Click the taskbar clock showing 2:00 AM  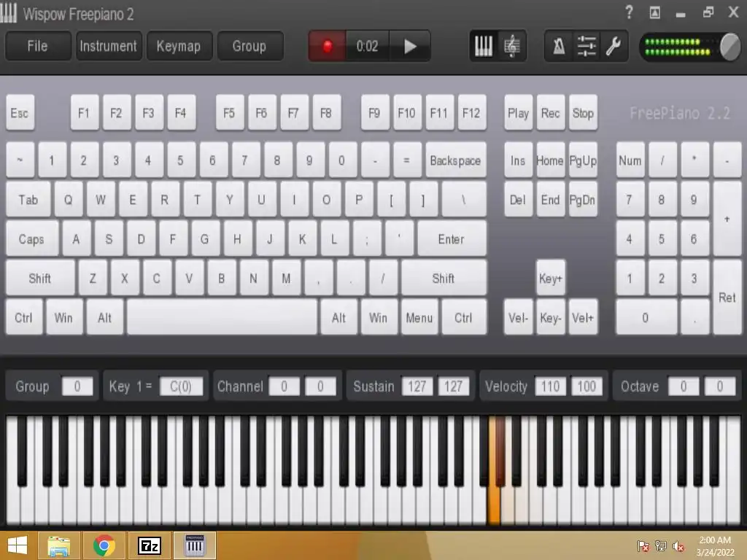click(715, 546)
